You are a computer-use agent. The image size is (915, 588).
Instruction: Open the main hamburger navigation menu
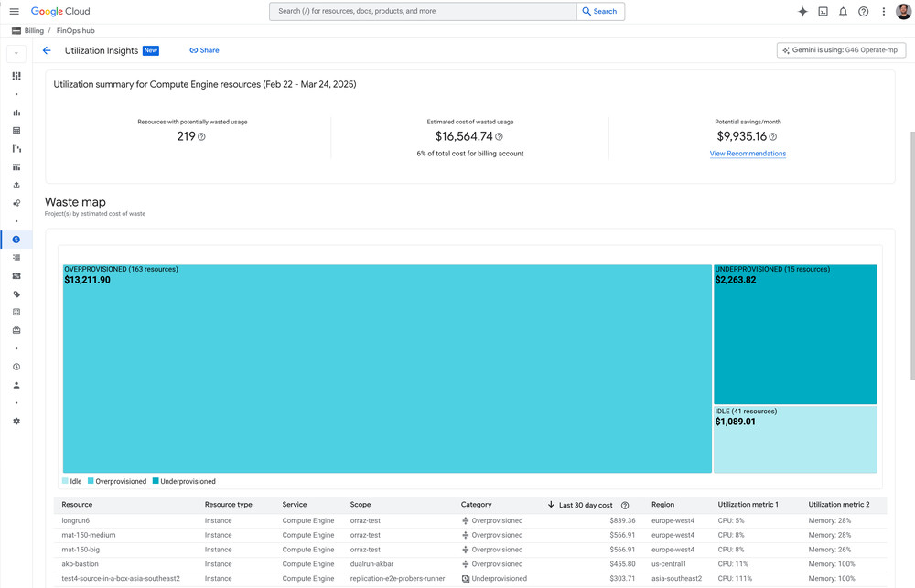click(x=14, y=12)
